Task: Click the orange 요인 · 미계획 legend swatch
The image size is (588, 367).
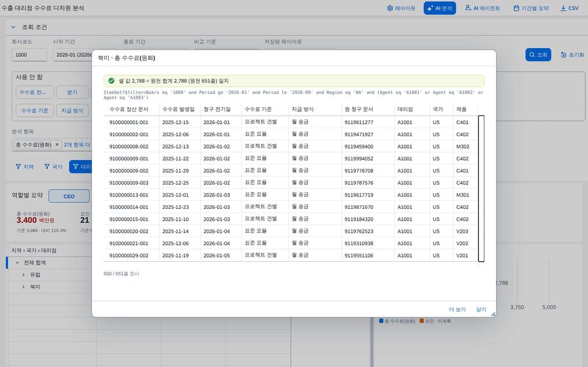Action: [422, 321]
